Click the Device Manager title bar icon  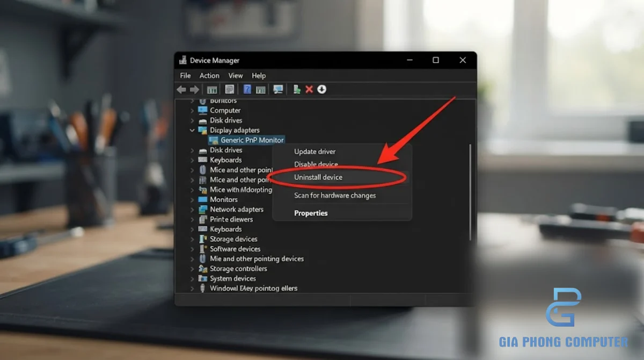(183, 60)
